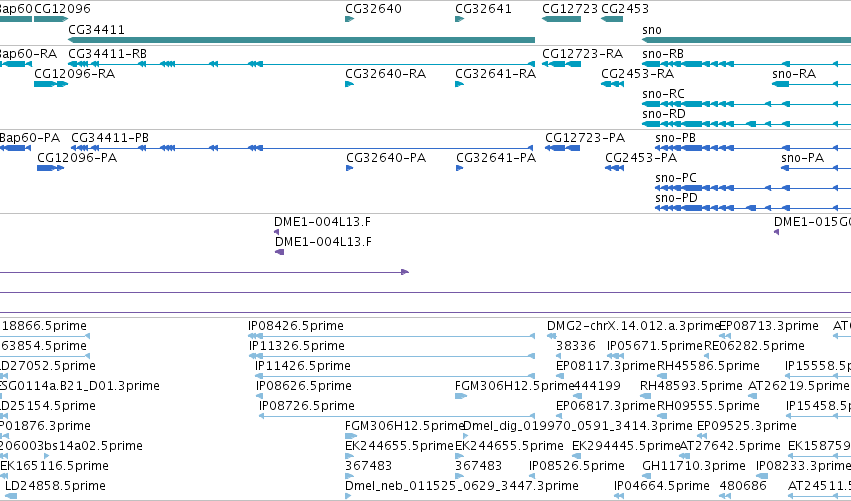Select the sno-PB protein label

[675, 138]
